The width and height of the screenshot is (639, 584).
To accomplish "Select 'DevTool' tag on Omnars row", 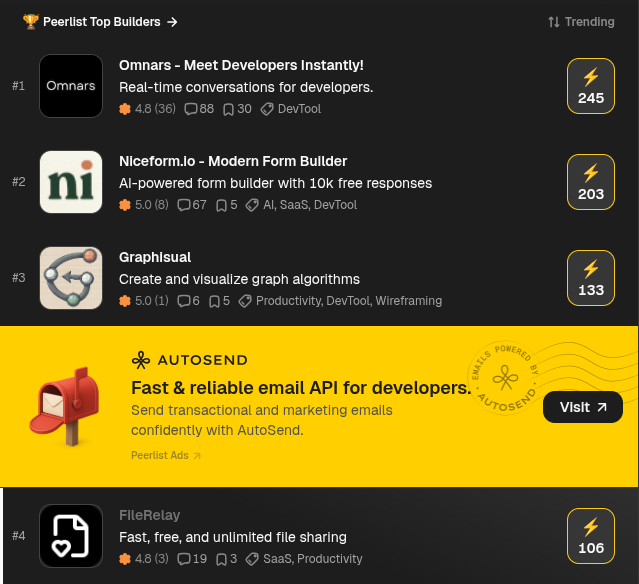I will pyautogui.click(x=299, y=109).
